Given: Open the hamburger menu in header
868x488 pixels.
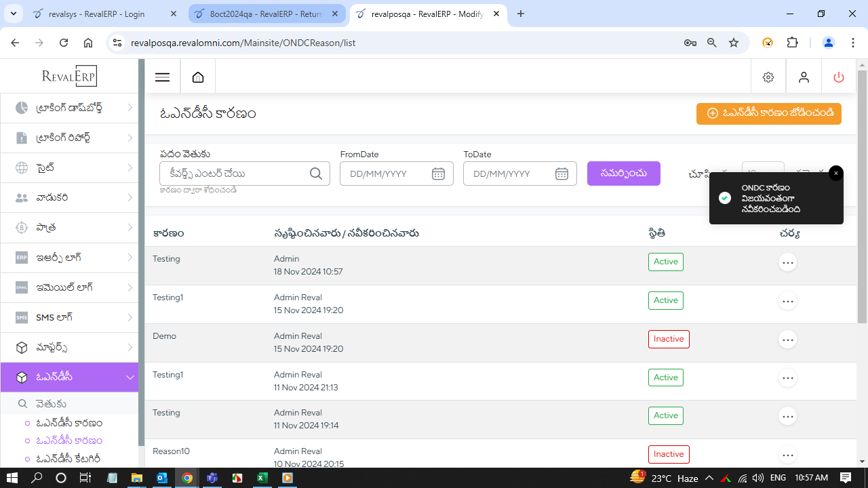Looking at the screenshot, I should (x=162, y=77).
